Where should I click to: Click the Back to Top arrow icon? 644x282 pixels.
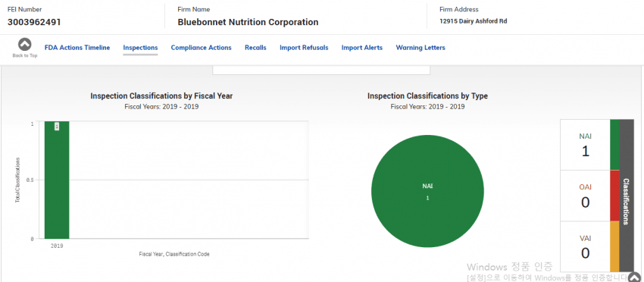[x=25, y=45]
